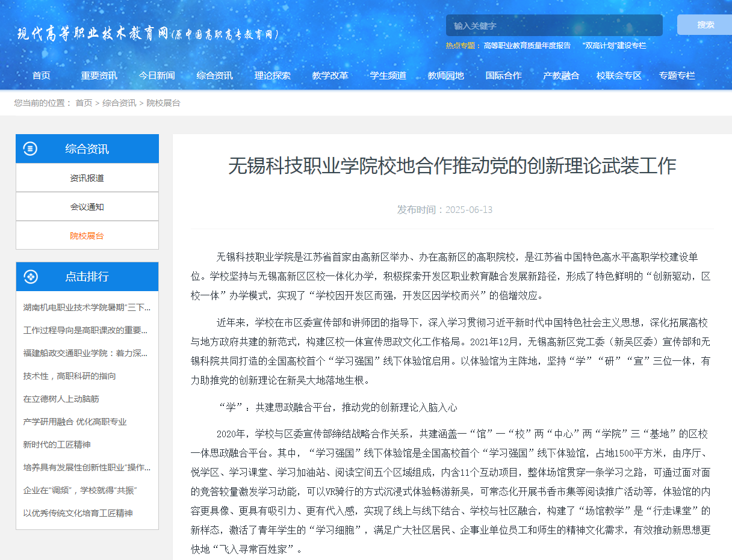Open ranked article 产学研用融合 优化高职专业
This screenshot has height=560, width=732.
(x=75, y=422)
